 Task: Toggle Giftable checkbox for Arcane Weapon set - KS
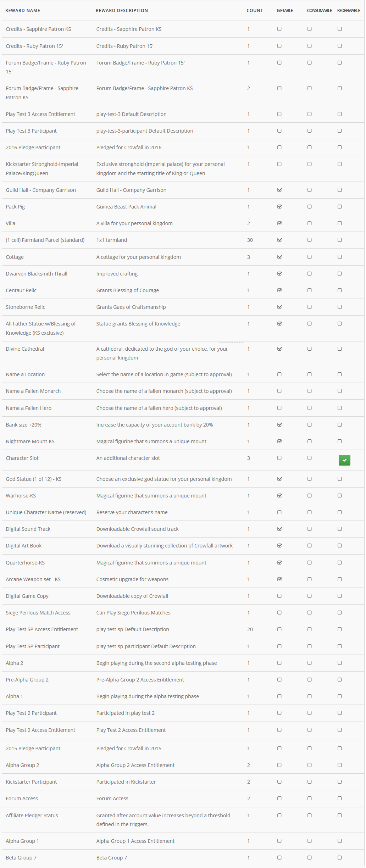(279, 579)
